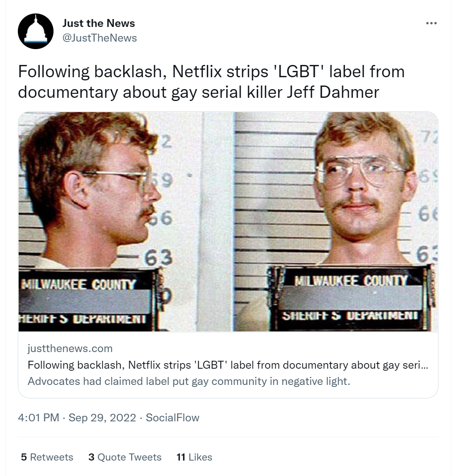Click the Just the News display name
Image resolution: width=461 pixels, height=476 pixels.
pos(99,23)
